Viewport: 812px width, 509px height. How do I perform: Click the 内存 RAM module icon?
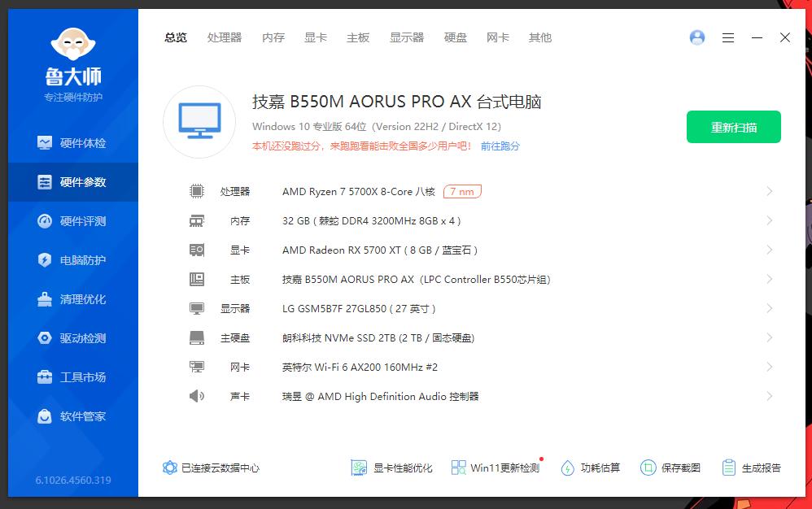(x=197, y=221)
